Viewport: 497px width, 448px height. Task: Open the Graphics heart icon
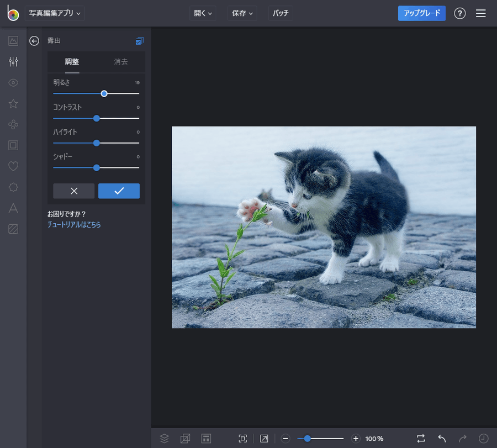click(13, 166)
